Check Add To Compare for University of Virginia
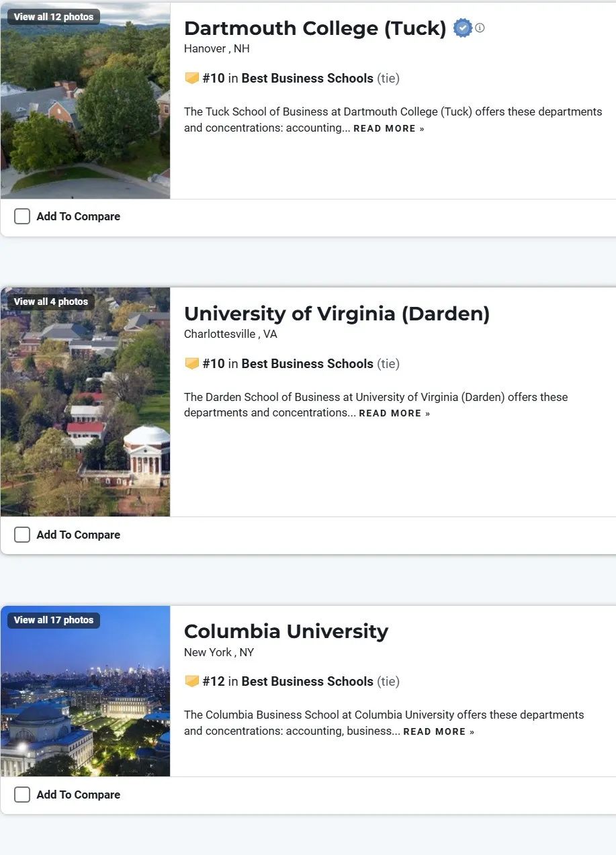 (22, 535)
